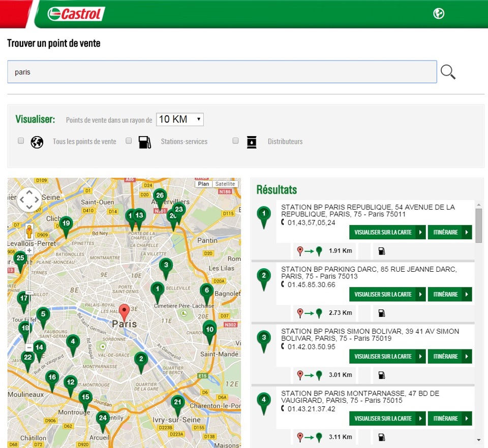
Task: Select map marker 6
Action: pos(207,294)
